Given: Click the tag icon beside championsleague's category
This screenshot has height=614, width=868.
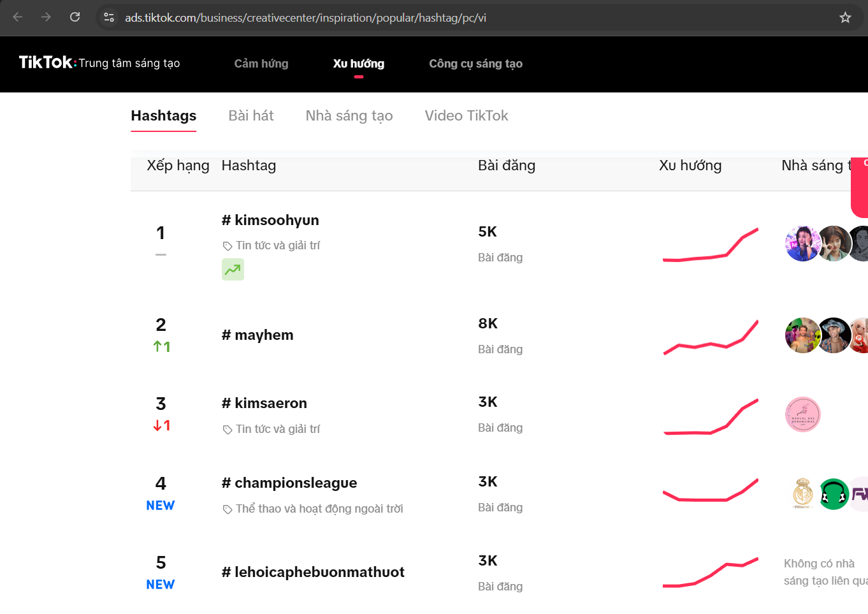Looking at the screenshot, I should click(228, 509).
